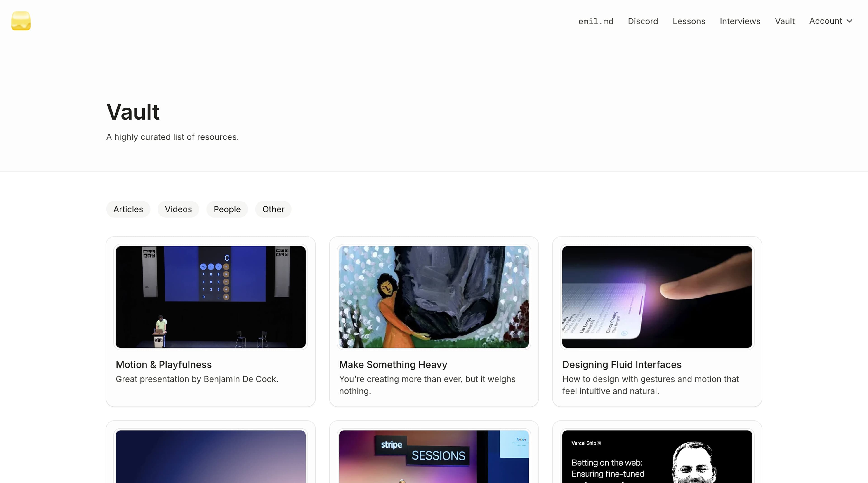Filter resources by Articles
This screenshot has height=483, width=868.
point(128,209)
